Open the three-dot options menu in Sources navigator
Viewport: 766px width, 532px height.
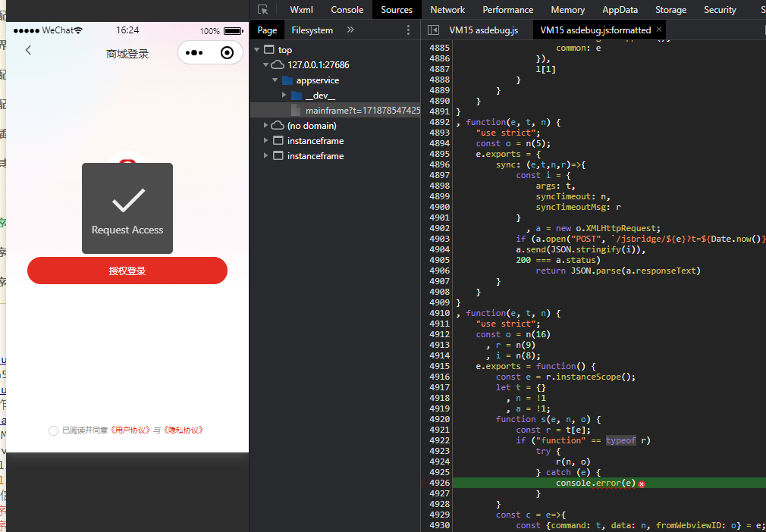[408, 30]
